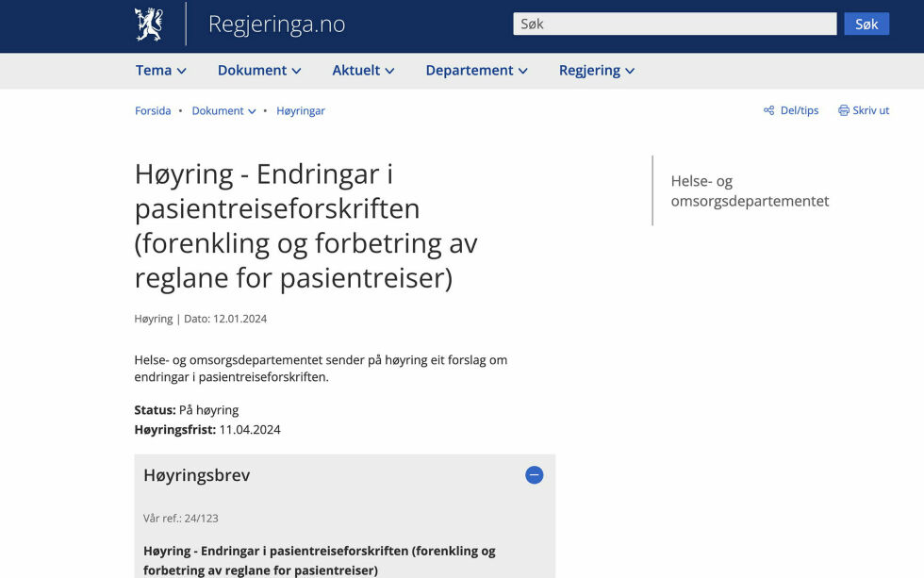Click the main Høyring page title
924x578 pixels.
pyautogui.click(x=305, y=225)
